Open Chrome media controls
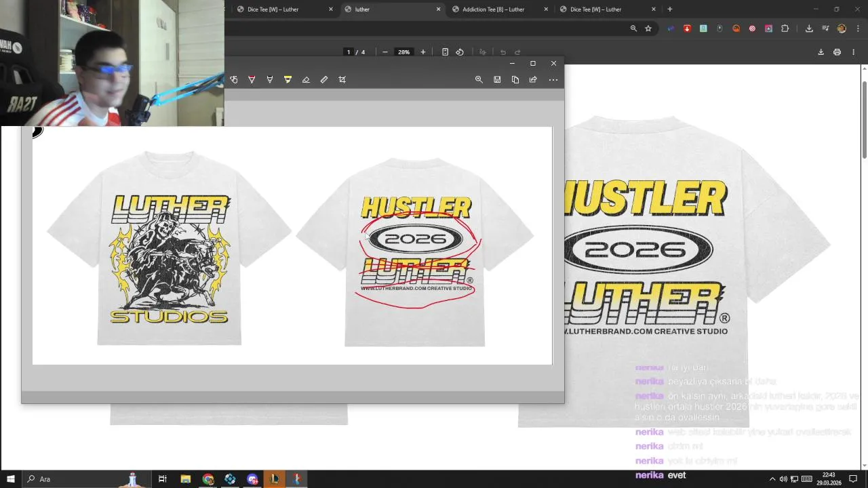Image resolution: width=868 pixels, height=488 pixels. click(x=825, y=28)
